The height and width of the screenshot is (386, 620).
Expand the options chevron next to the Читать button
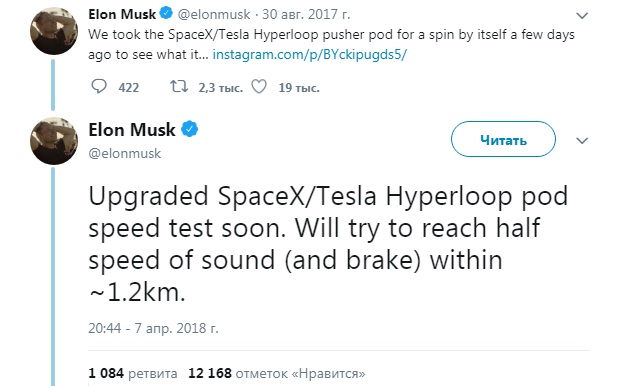[582, 140]
